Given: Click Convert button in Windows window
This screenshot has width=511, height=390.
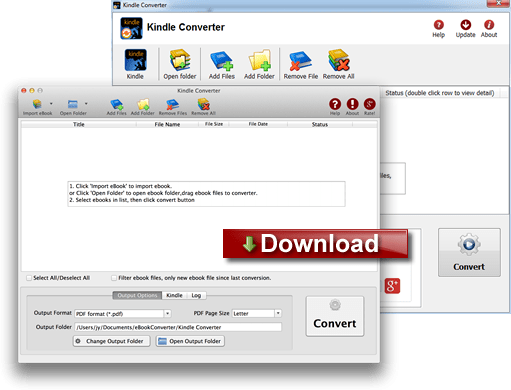Looking at the screenshot, I should pyautogui.click(x=469, y=252).
